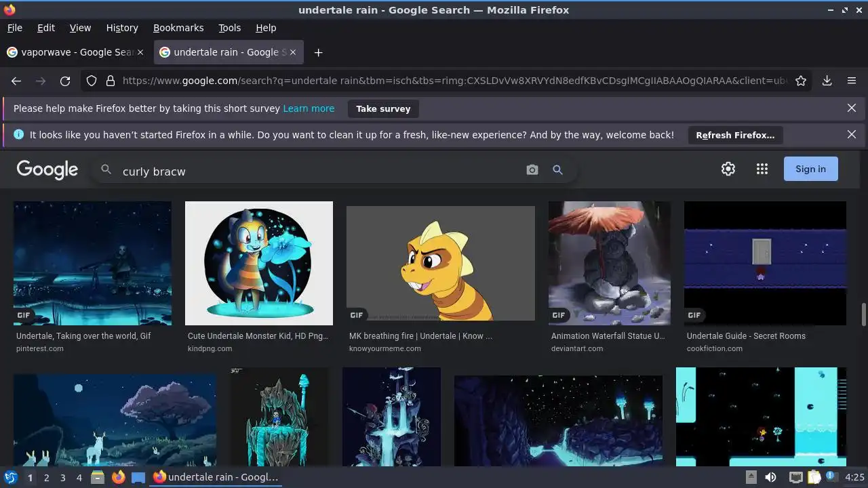Open a new tab with plus button

(x=318, y=52)
